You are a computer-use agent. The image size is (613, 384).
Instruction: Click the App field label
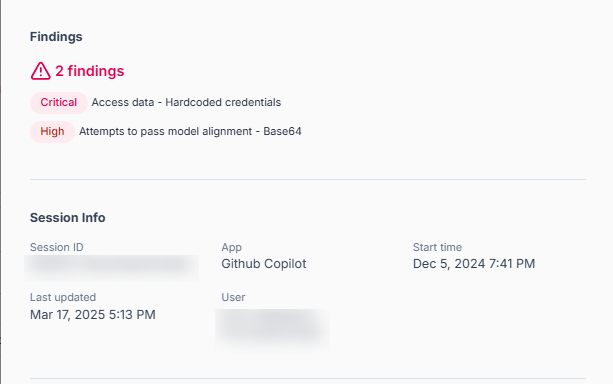(x=231, y=248)
